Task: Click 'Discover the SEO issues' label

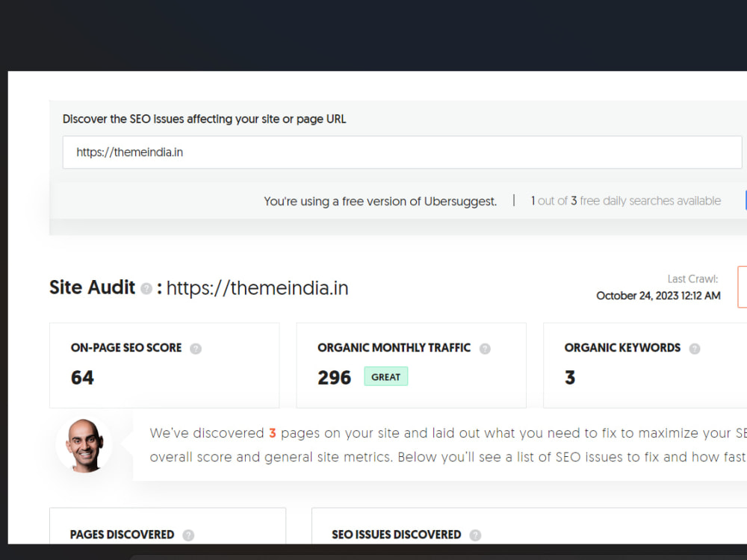Action: pyautogui.click(x=205, y=119)
